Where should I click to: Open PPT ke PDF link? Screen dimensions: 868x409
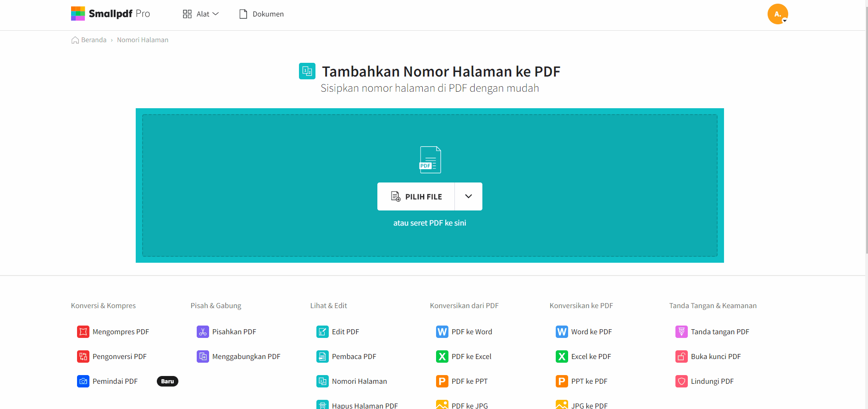[589, 381]
